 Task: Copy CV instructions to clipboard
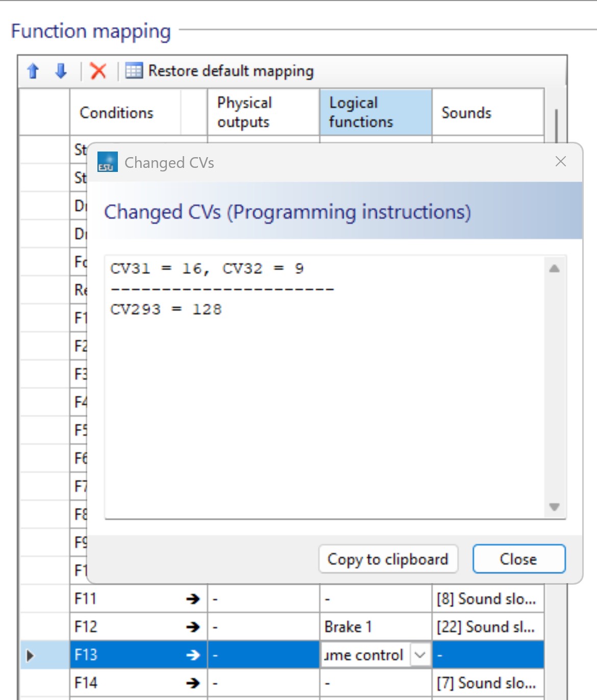point(388,559)
